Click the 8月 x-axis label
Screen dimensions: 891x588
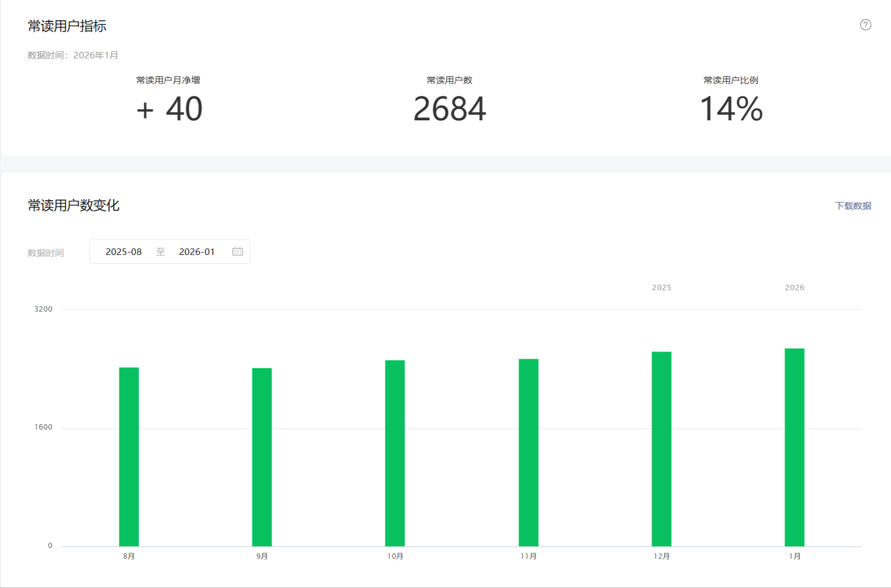coord(129,556)
